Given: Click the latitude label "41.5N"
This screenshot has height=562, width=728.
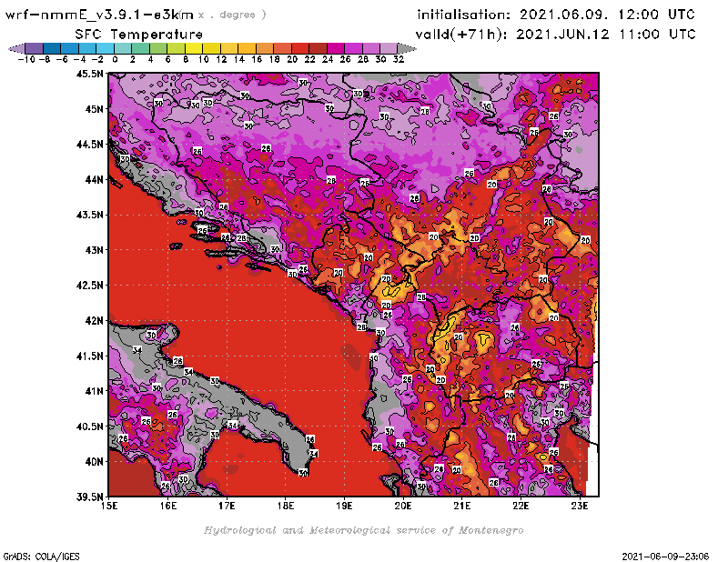Looking at the screenshot, I should (89, 356).
